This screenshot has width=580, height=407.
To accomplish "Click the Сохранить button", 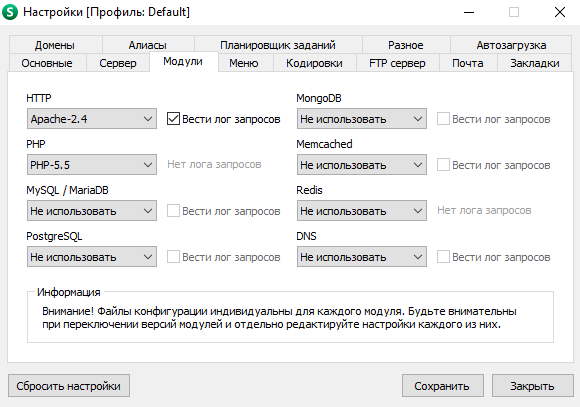I will [x=442, y=386].
